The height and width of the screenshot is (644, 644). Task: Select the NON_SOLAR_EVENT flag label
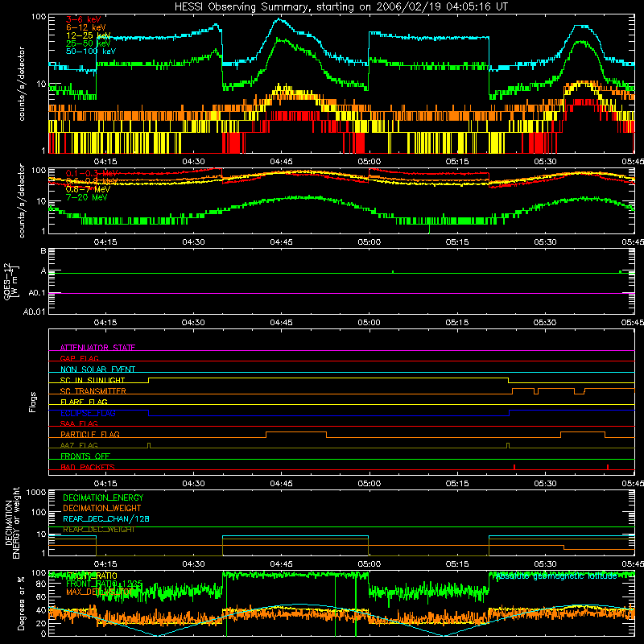[97, 369]
